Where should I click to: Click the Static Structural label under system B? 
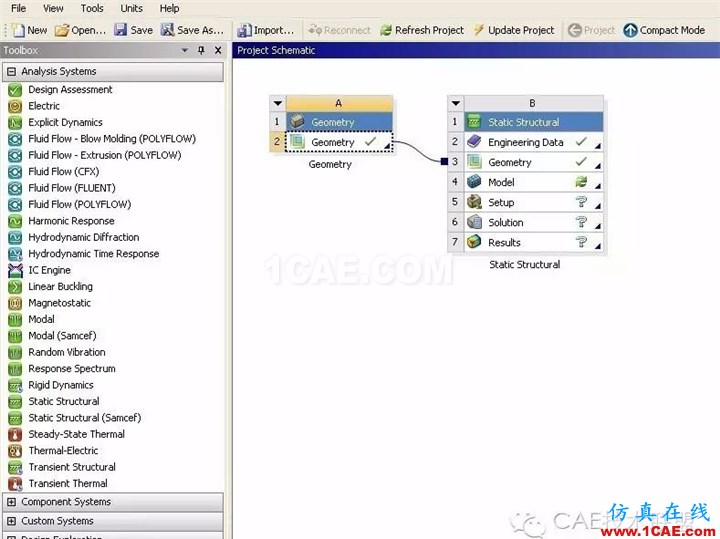[524, 264]
